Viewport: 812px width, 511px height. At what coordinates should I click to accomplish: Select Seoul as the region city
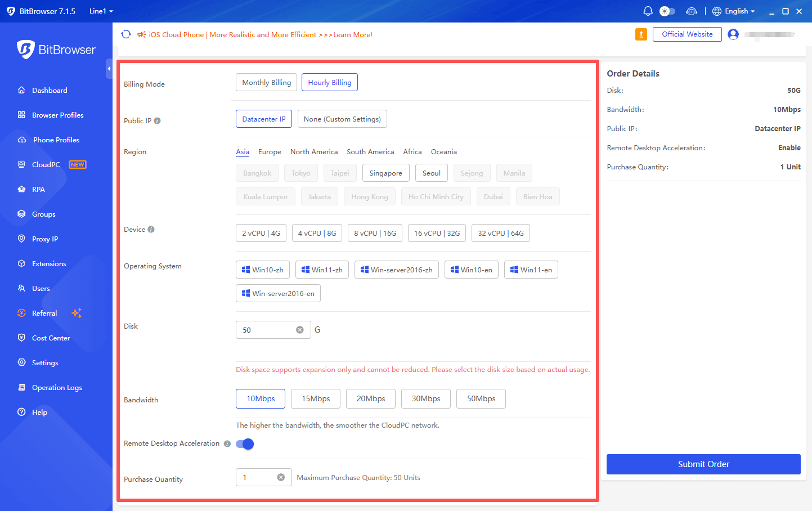pos(432,173)
